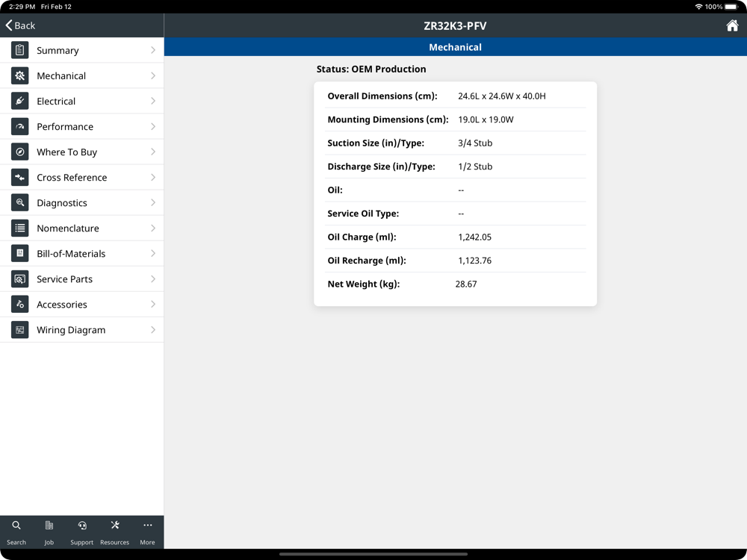The width and height of the screenshot is (747, 560).
Task: Click the Diagnostics label
Action: [62, 203]
